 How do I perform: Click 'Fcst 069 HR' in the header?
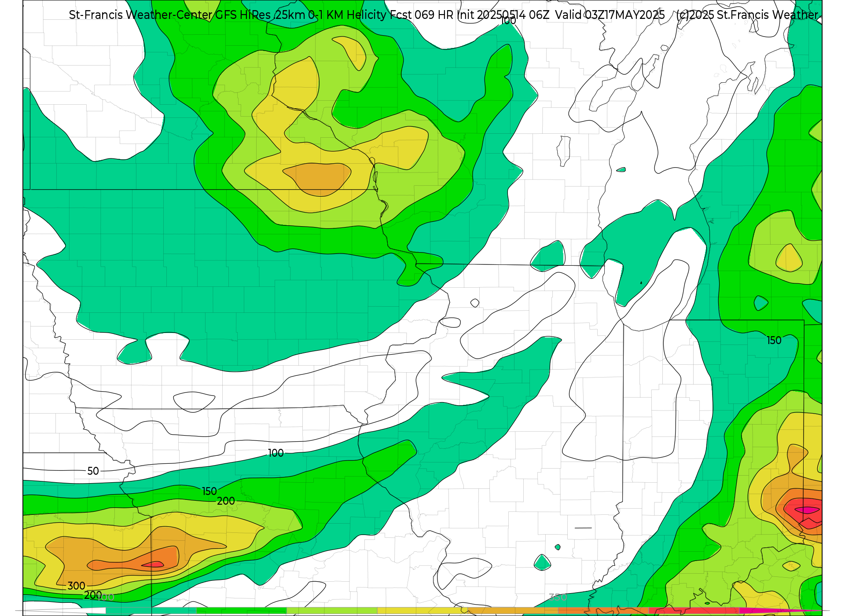pyautogui.click(x=422, y=15)
